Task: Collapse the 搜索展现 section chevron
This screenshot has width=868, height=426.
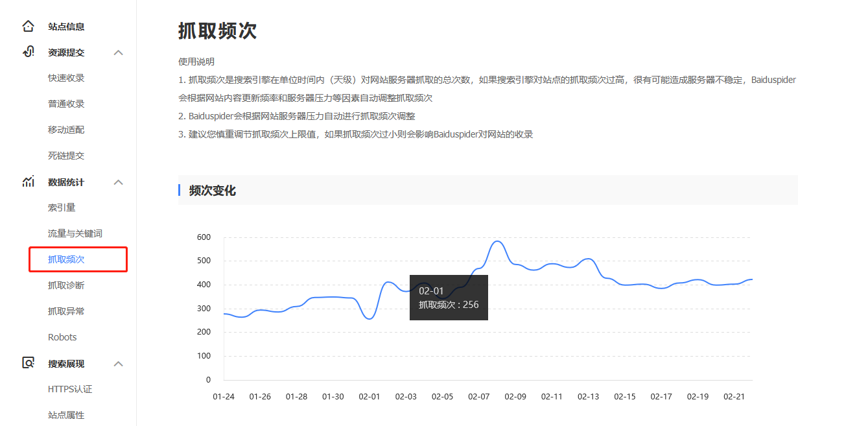Action: pos(119,364)
